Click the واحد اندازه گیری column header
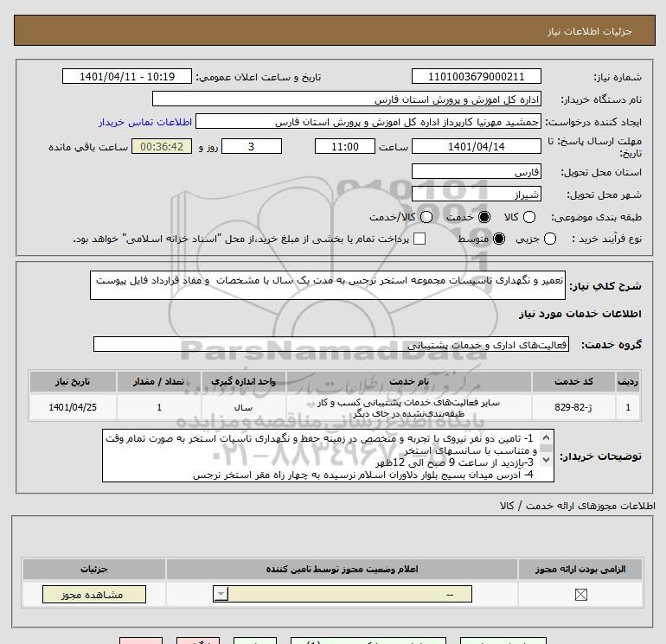 pos(243,381)
